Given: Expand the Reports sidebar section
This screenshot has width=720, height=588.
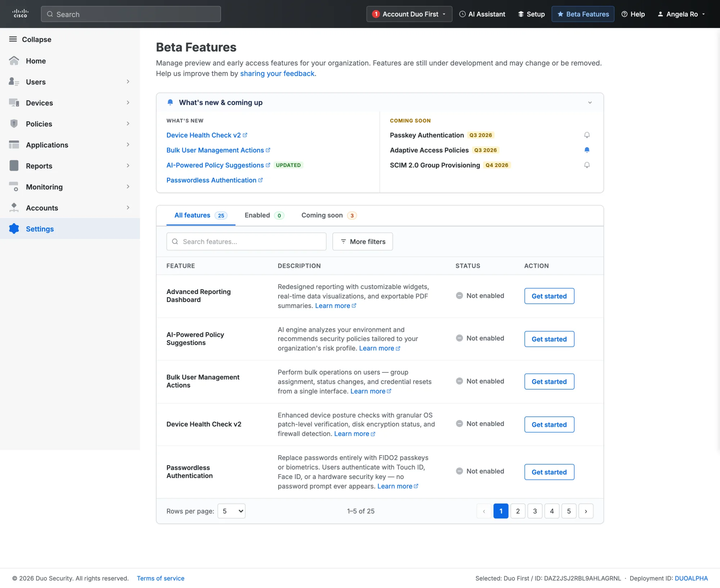Looking at the screenshot, I should tap(128, 166).
